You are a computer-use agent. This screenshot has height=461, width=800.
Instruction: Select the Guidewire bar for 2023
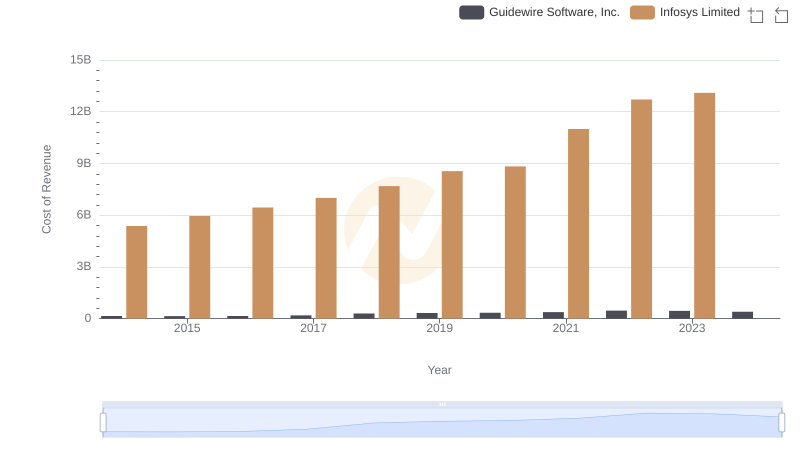(680, 315)
